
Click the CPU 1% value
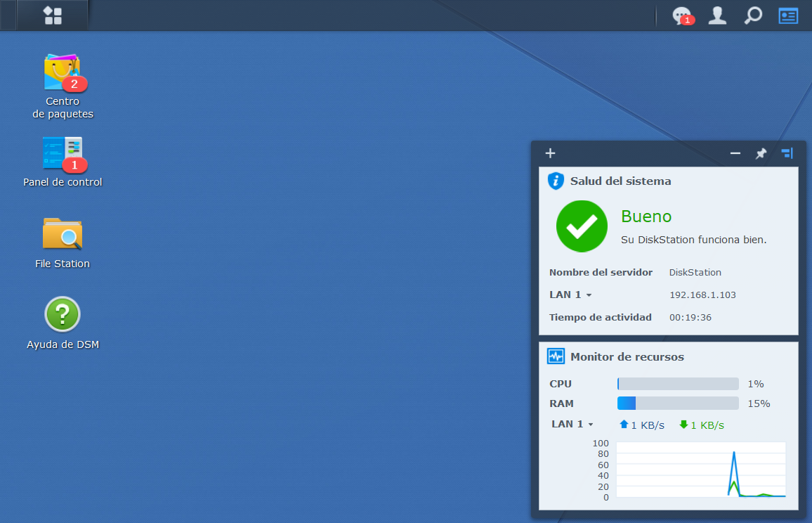[x=756, y=384]
